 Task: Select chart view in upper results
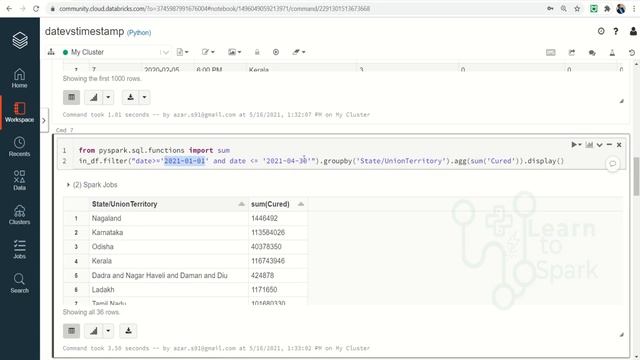pyautogui.click(x=93, y=97)
